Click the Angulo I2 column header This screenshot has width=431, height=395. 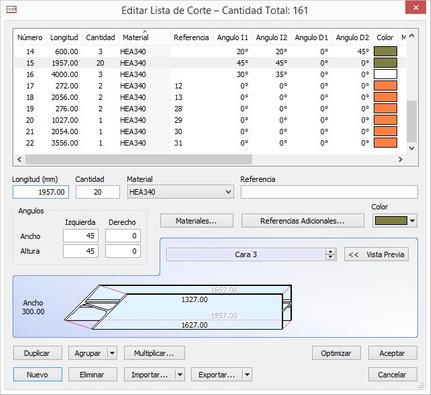271,37
